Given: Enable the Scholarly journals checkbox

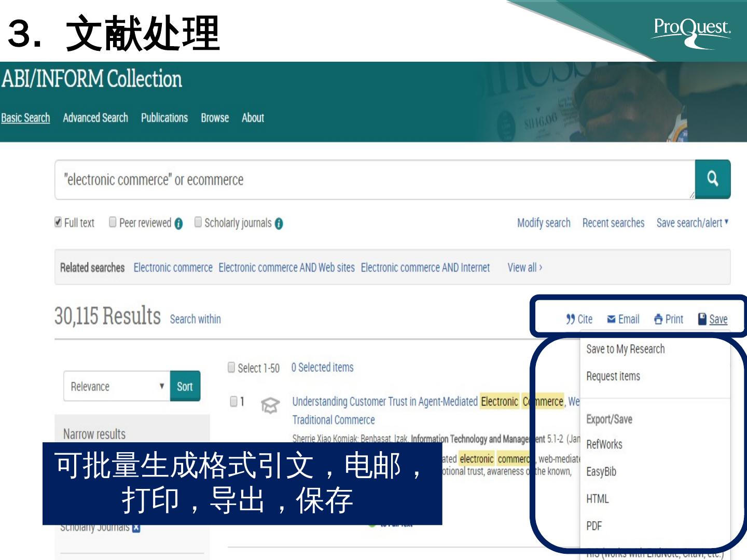Looking at the screenshot, I should click(198, 222).
